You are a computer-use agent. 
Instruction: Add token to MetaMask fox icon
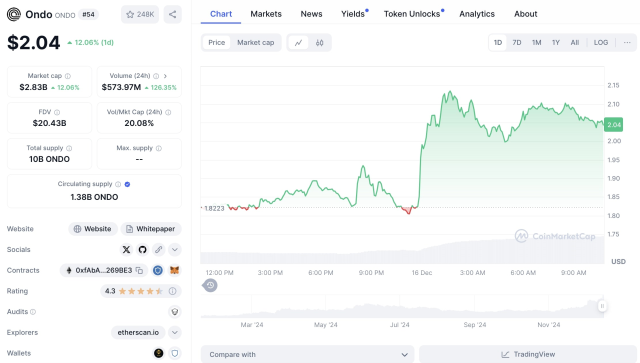pos(174,270)
